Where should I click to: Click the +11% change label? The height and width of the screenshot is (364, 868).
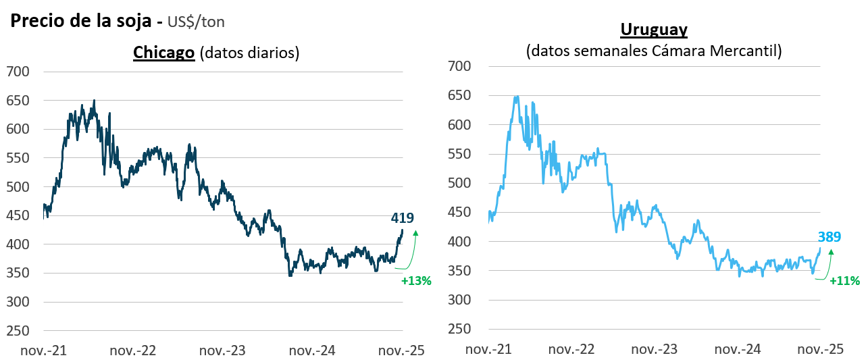pos(844,281)
